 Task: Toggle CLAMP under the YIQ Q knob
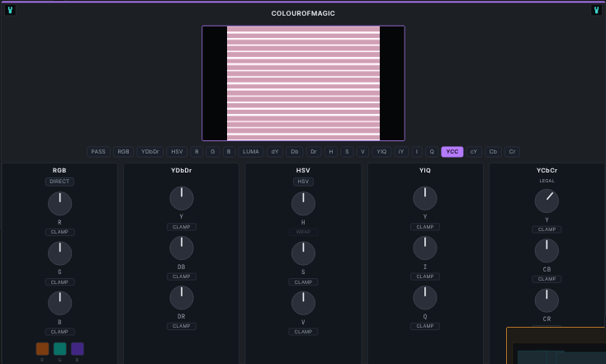[424, 326]
